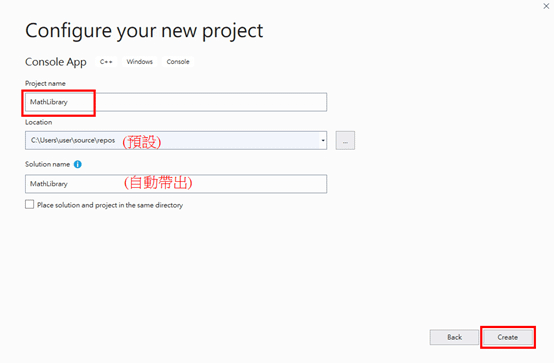Focus the Project name field containing MathLibrary
The height and width of the screenshot is (363, 554).
tap(176, 102)
